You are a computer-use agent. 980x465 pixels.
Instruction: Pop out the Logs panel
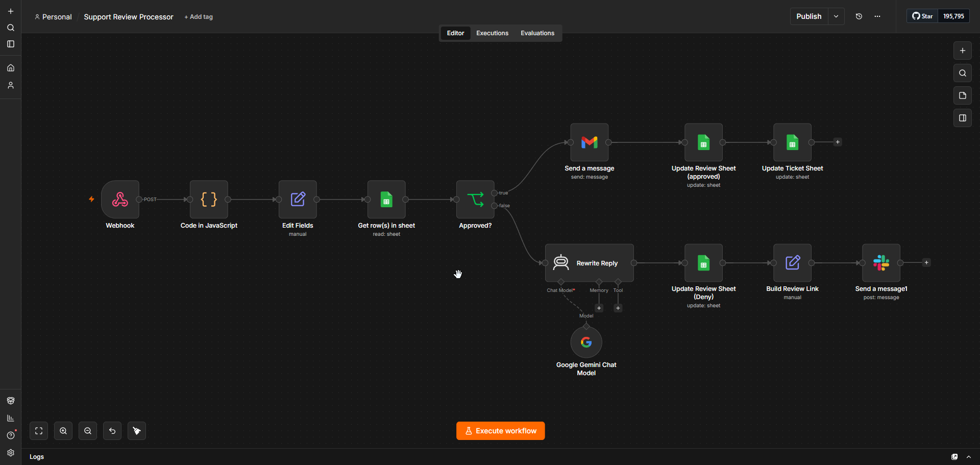tap(954, 457)
